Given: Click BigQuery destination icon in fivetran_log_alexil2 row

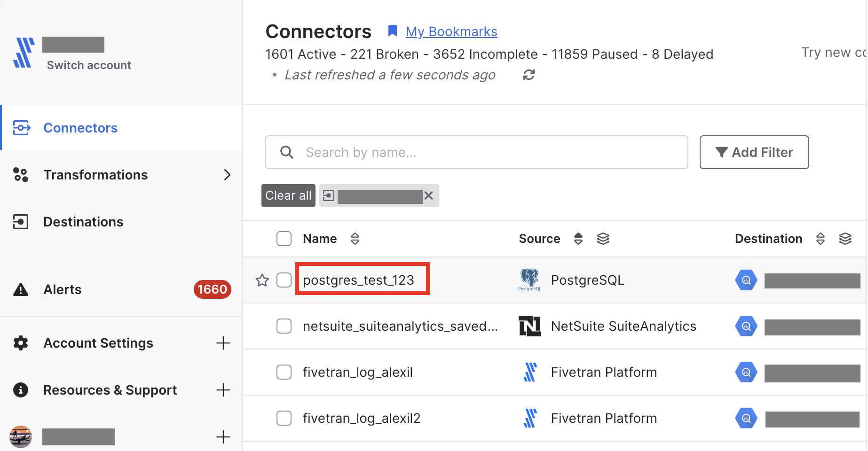Looking at the screenshot, I should 746,418.
